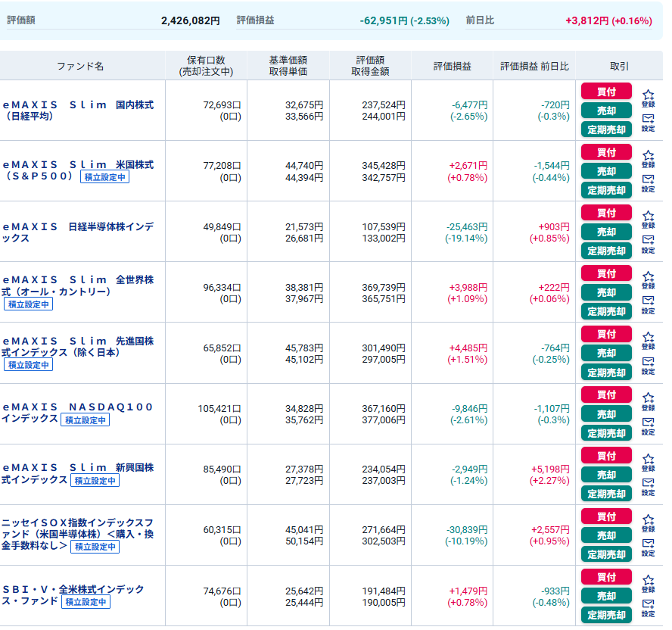Screen dimensions: 672x630
Task: Click 売却 for eMAXIS 日経半導体株インデックス
Action: [x=606, y=232]
